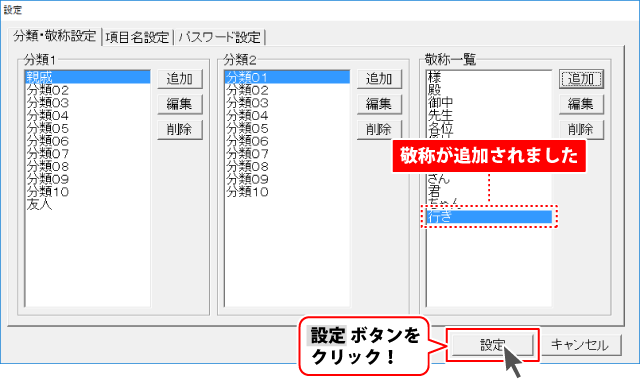Select 各位 in the 敬称一覧 list
The image size is (640, 380).
(x=489, y=128)
